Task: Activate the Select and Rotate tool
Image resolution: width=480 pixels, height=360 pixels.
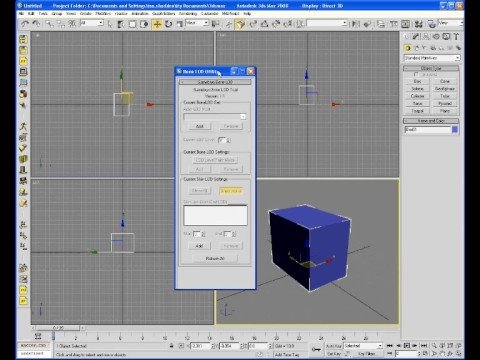Action: pyautogui.click(x=168, y=24)
